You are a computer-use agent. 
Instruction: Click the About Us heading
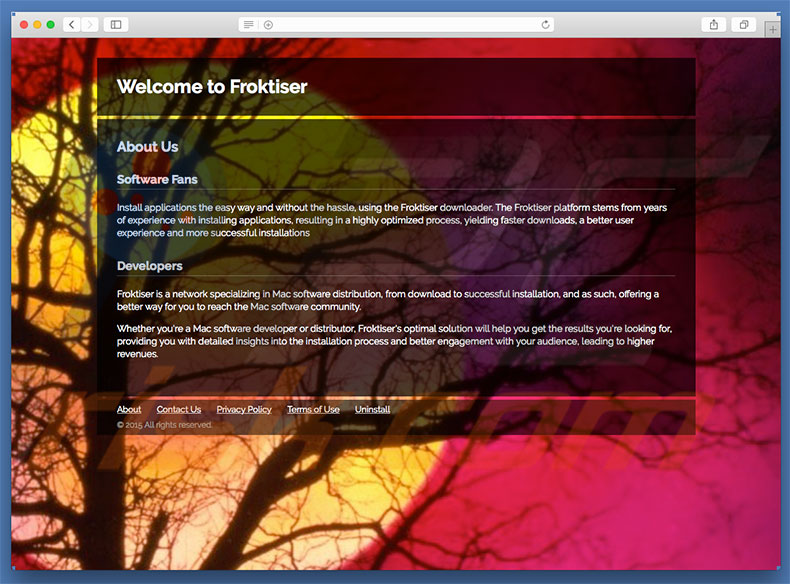click(x=147, y=147)
